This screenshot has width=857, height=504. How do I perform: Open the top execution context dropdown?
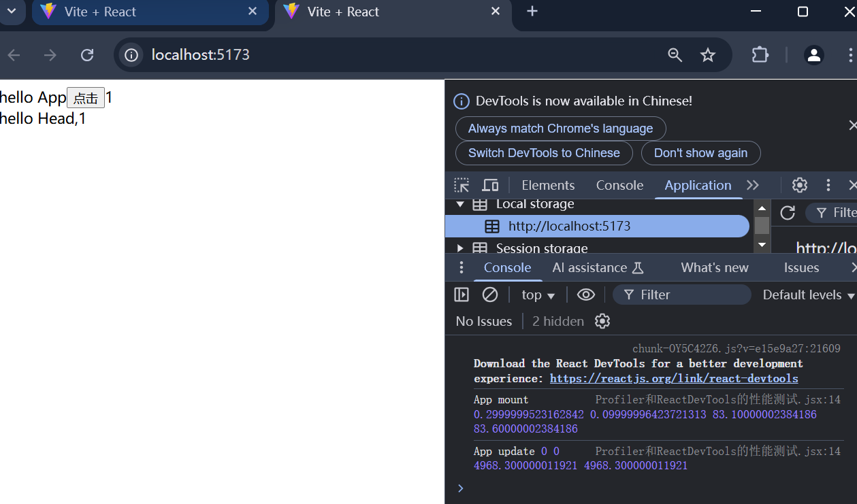[538, 295]
